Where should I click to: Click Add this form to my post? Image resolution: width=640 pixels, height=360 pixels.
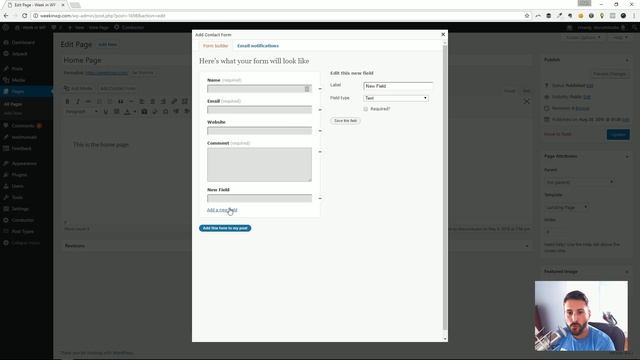click(x=225, y=228)
